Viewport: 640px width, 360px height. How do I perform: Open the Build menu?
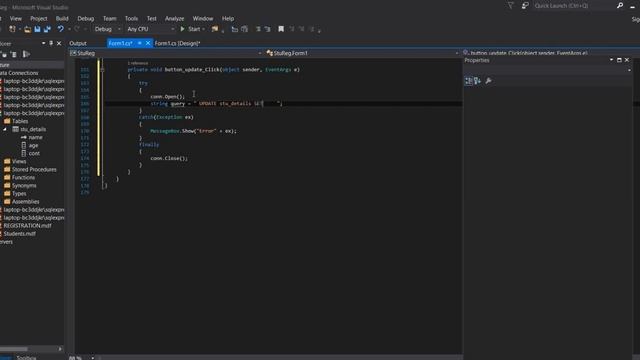tap(62, 19)
